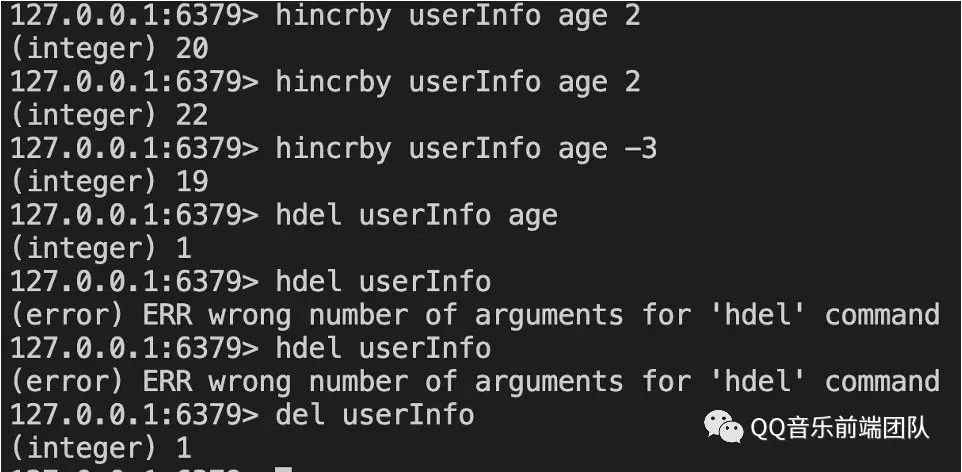Click the 'hdel userInfo age' command
This screenshot has height=472, width=962.
pyautogui.click(x=416, y=214)
